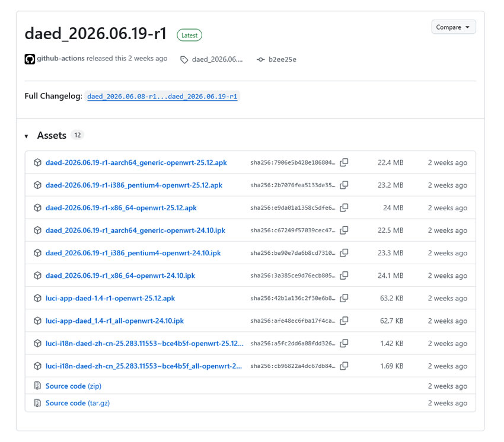Image resolution: width=504 pixels, height=442 pixels.
Task: Click the 1.69 KB size value
Action: (x=391, y=366)
